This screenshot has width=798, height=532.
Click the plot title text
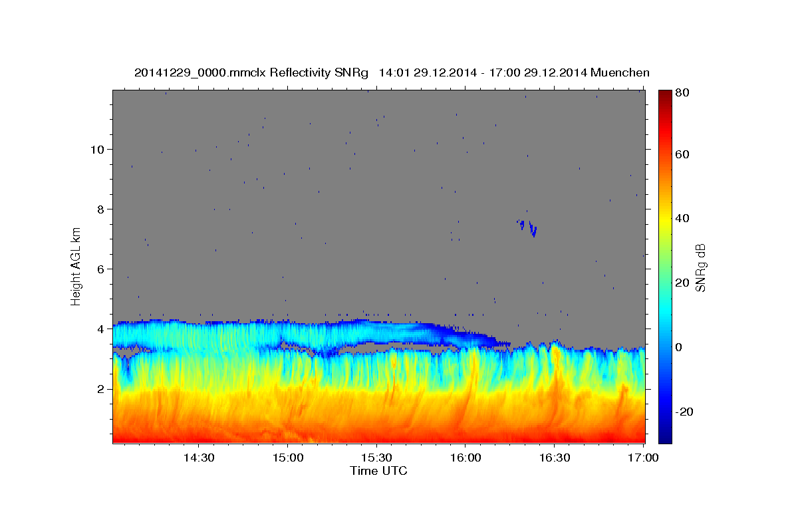(392, 72)
